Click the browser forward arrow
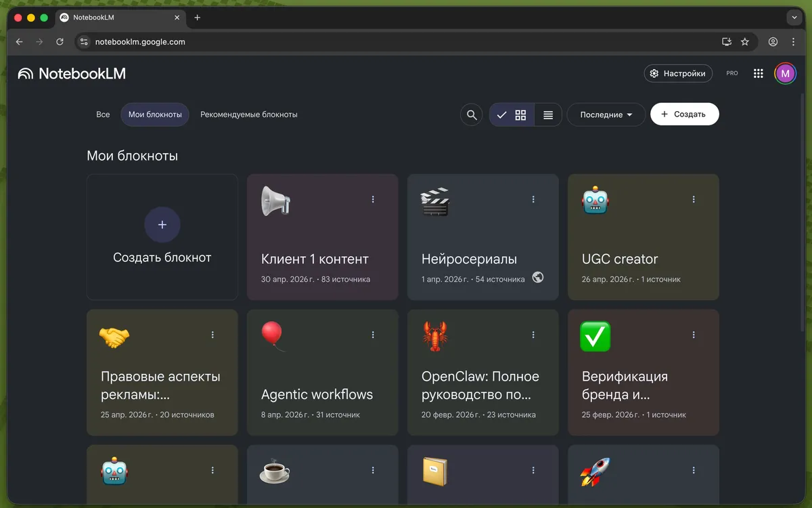 (39, 41)
